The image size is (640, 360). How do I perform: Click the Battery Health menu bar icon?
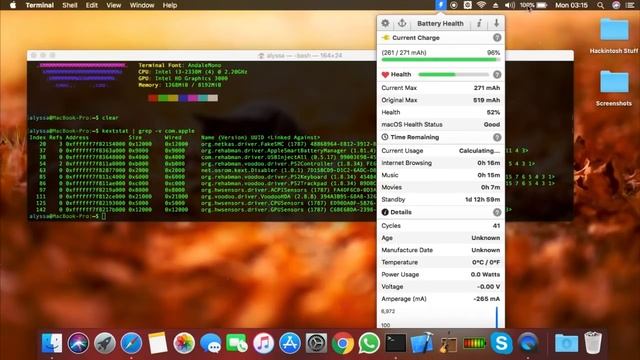440,5
